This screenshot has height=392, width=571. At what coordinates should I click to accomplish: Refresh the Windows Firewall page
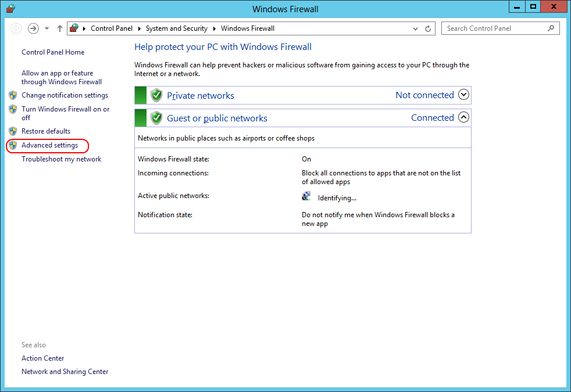(x=428, y=28)
